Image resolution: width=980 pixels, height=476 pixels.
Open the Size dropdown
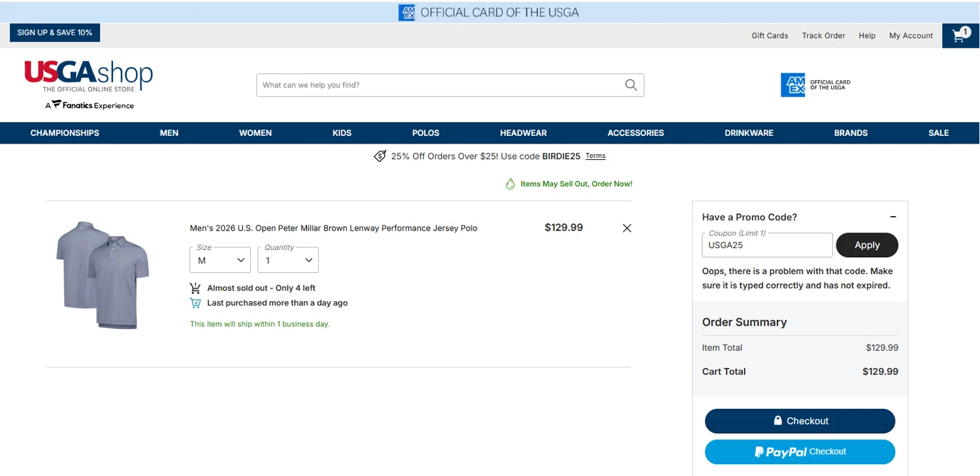tap(220, 260)
